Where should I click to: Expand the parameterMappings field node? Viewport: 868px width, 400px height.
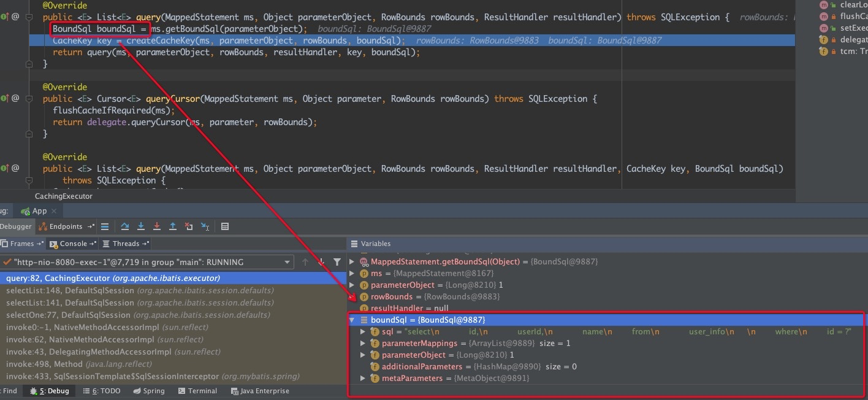coord(363,343)
